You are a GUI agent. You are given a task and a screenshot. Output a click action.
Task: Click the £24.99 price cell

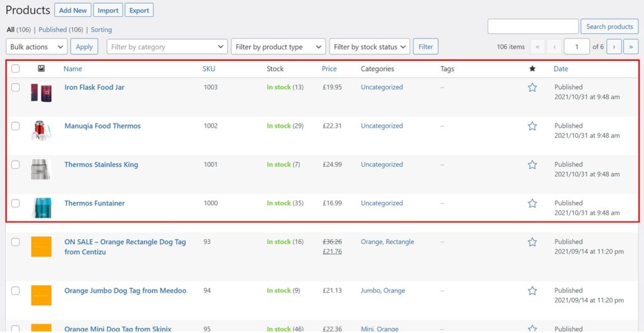332,164
